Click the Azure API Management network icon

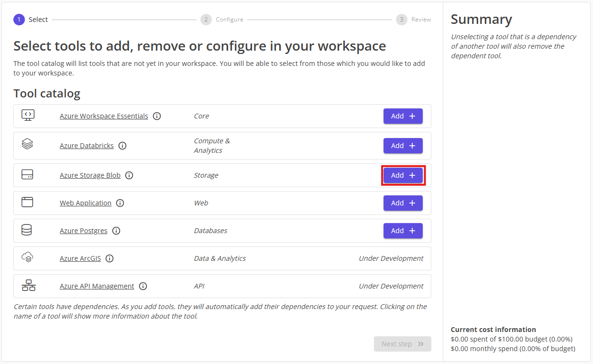pos(28,285)
